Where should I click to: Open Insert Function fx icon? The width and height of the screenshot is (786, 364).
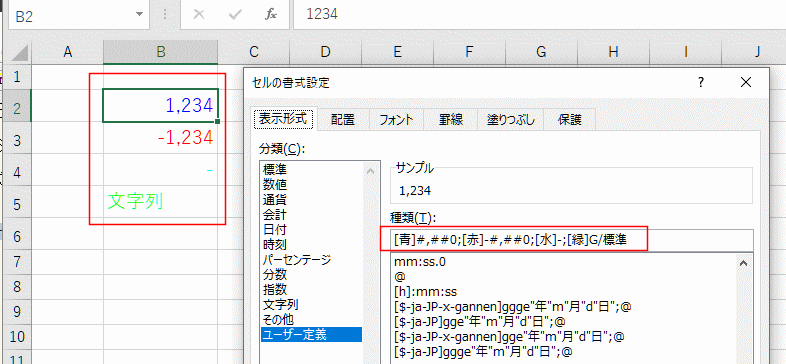click(271, 15)
